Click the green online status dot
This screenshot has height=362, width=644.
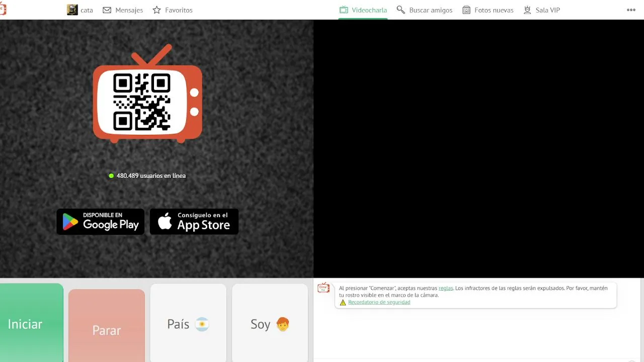pos(112,176)
